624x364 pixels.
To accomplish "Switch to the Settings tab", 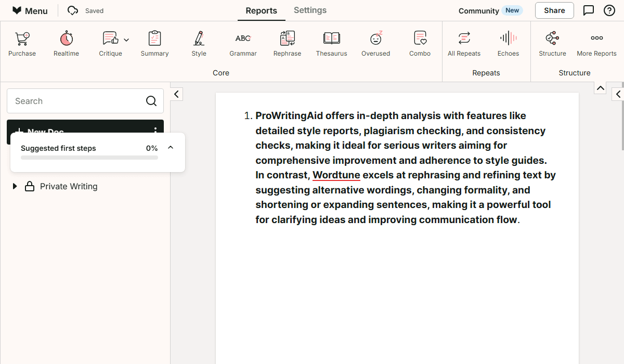I will (310, 10).
